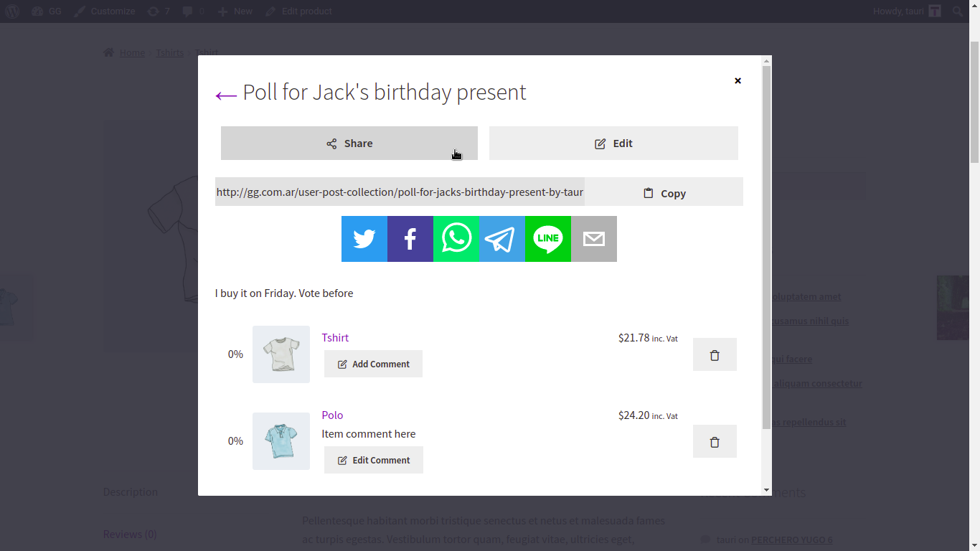Share poll through WhatsApp icon
The height and width of the screenshot is (551, 980).
click(456, 239)
